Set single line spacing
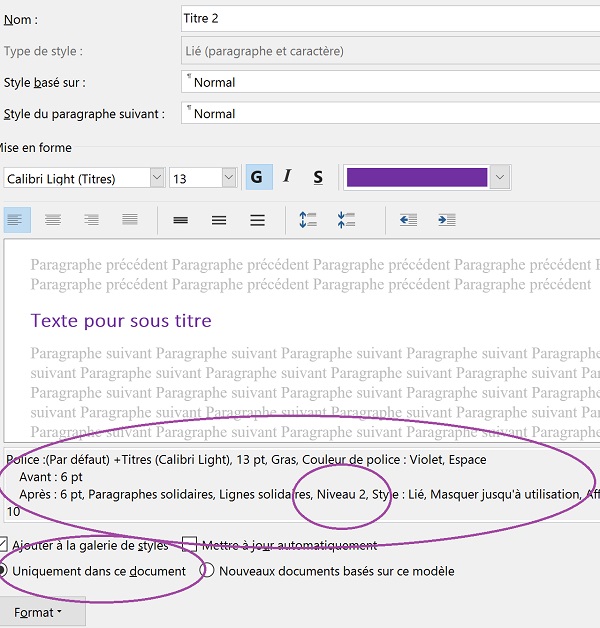The image size is (600, 628). click(x=181, y=220)
